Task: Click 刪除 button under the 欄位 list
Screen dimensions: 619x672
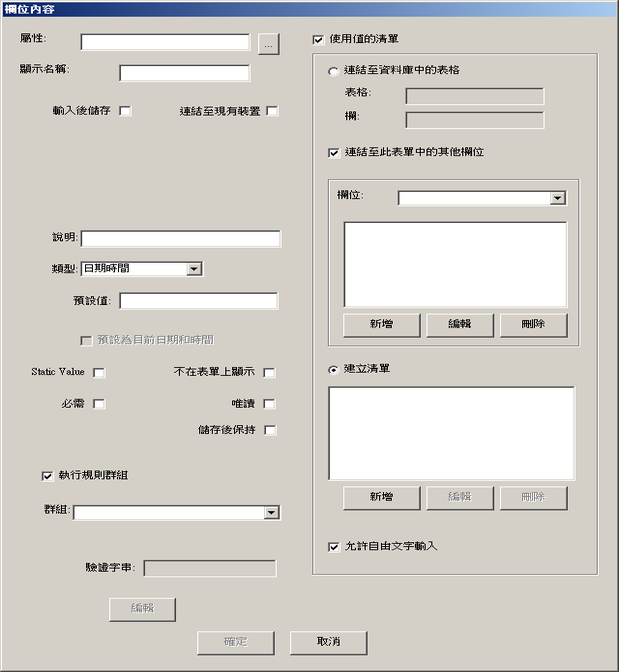Action: click(x=534, y=325)
